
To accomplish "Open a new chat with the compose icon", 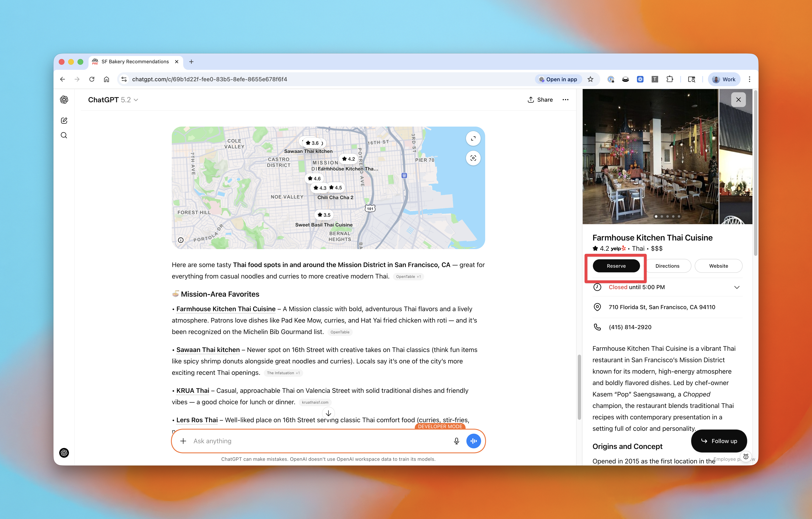I will [64, 120].
